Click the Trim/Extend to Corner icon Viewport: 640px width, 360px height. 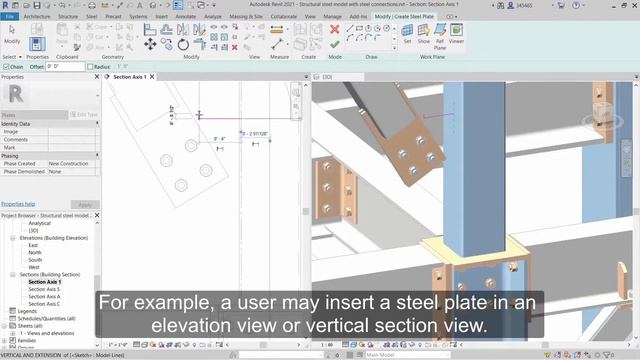click(x=199, y=44)
